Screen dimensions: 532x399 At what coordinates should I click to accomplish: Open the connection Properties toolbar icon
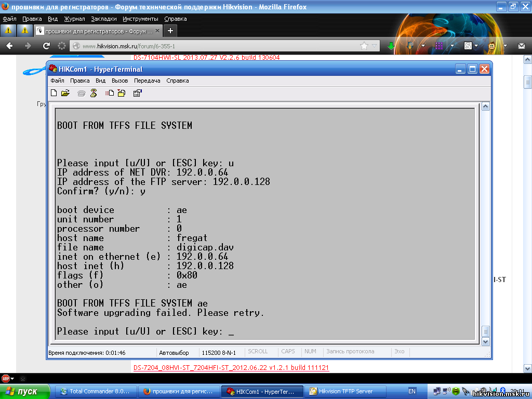(x=137, y=93)
